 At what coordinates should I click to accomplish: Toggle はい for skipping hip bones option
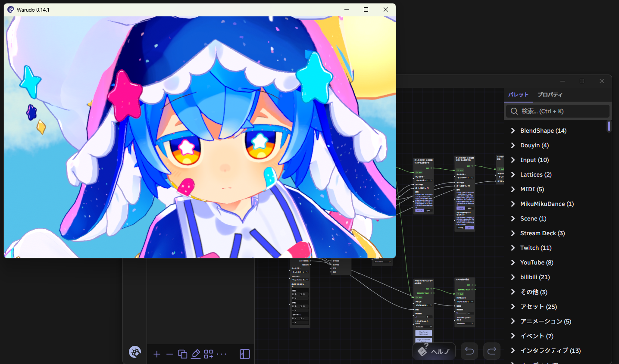470,227
